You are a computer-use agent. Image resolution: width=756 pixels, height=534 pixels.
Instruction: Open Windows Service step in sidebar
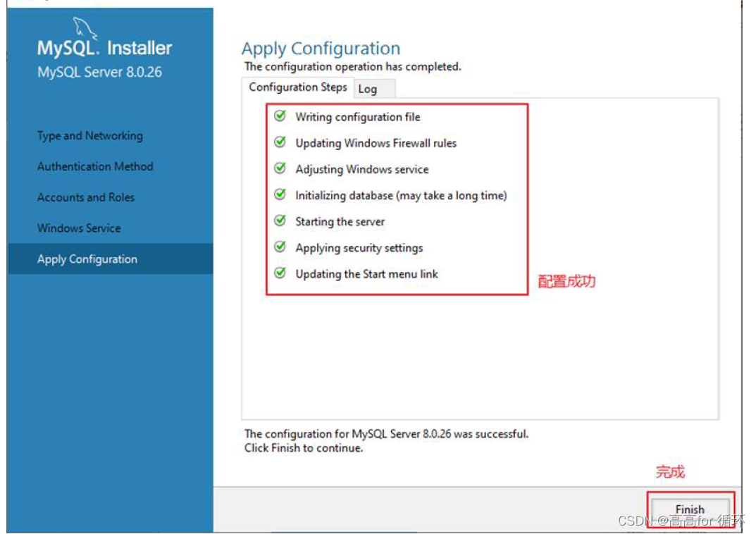(x=79, y=228)
